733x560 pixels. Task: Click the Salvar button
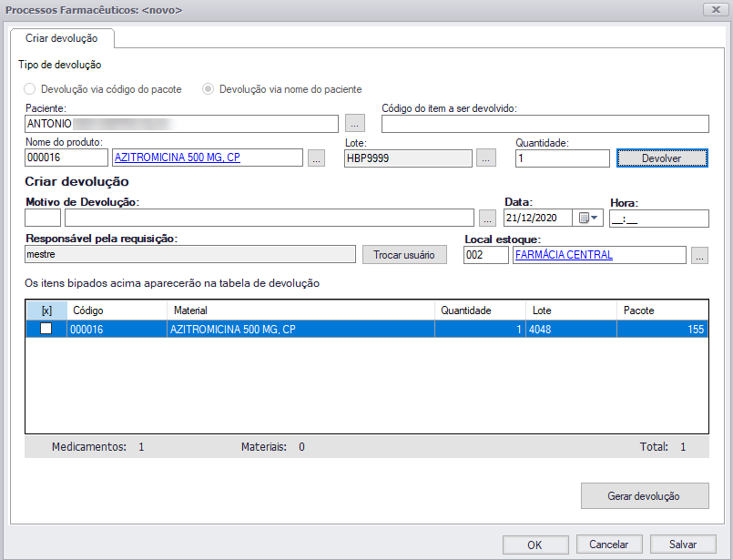pyautogui.click(x=683, y=545)
